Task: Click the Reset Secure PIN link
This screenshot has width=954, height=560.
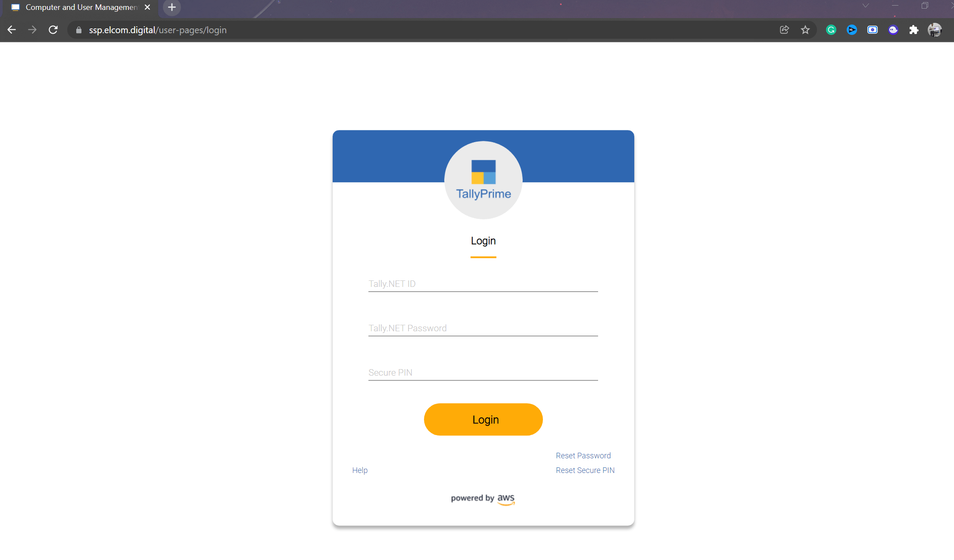Action: coord(585,470)
